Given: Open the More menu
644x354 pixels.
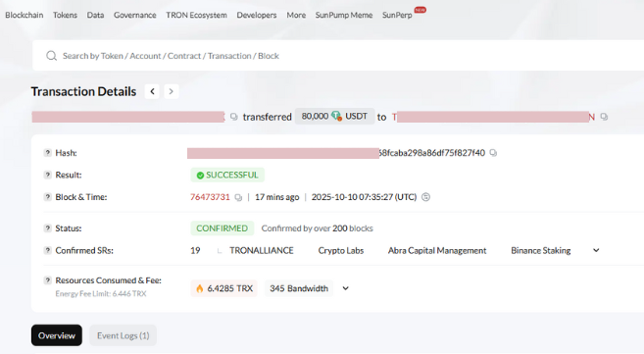Looking at the screenshot, I should click(x=296, y=15).
